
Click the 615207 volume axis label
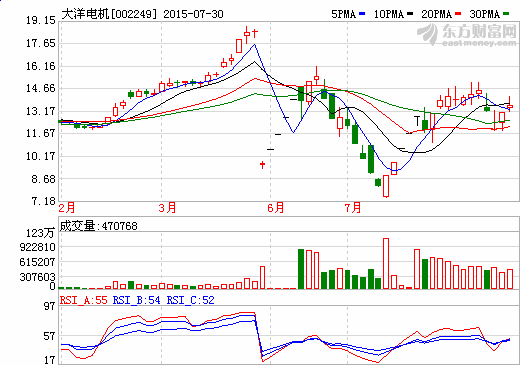(37, 262)
